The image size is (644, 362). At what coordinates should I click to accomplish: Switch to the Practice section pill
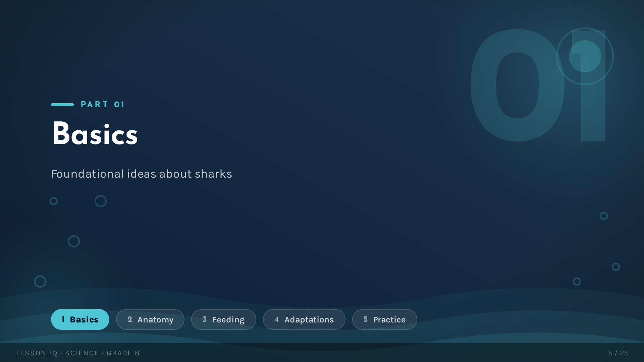pos(385,319)
